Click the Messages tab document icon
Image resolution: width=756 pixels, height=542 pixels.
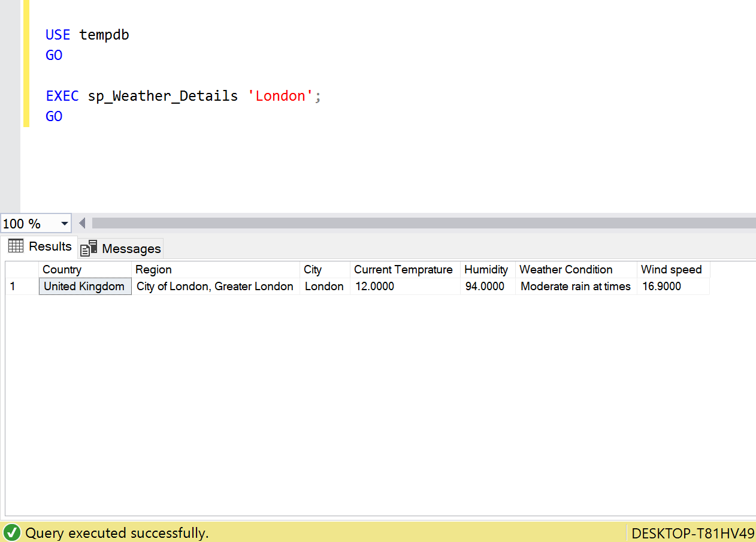[89, 248]
